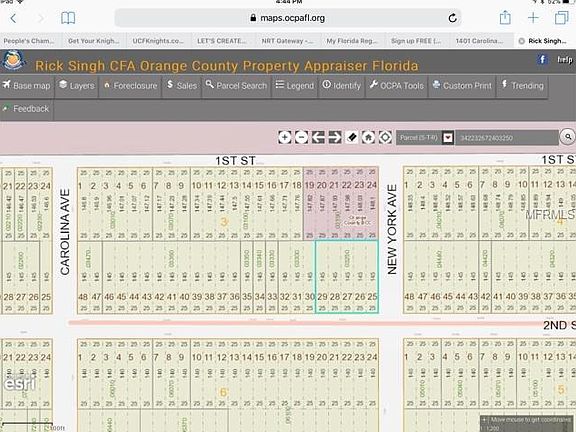
Task: Switch to the Get Your Knigh... tab
Action: coord(94,41)
